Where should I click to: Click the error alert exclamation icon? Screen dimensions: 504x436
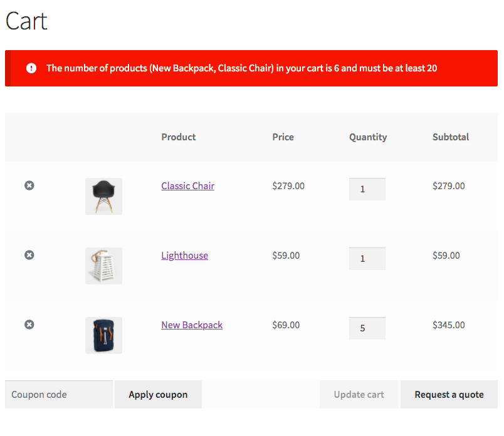(31, 68)
